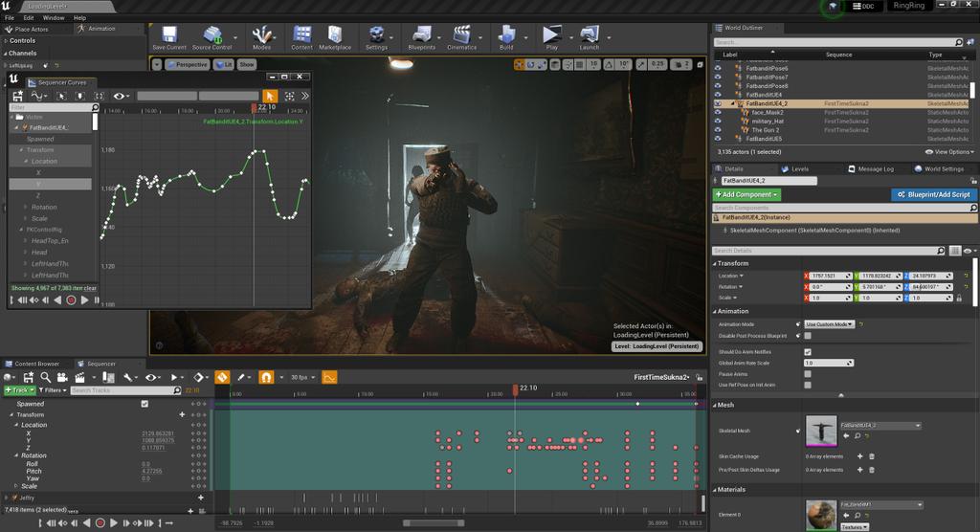Open Marketplace toolbar icon
980x532 pixels.
335,37
